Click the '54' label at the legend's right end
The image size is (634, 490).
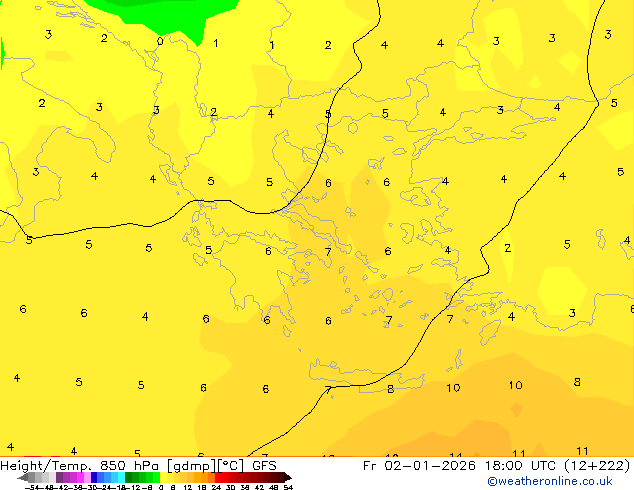(288, 487)
